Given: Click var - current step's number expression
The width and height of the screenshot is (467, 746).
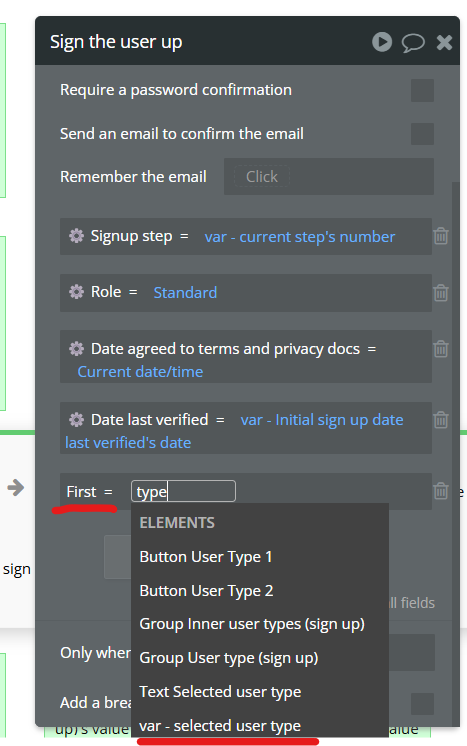Looking at the screenshot, I should tap(300, 237).
